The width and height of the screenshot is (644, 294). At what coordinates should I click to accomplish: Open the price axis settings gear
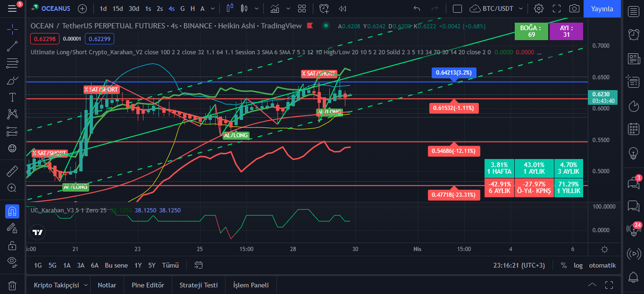coord(604,249)
